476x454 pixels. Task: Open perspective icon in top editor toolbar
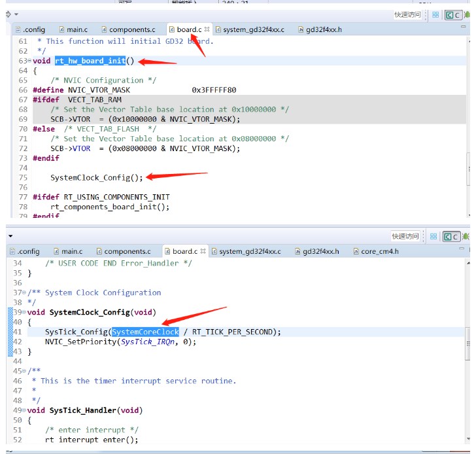coord(435,15)
